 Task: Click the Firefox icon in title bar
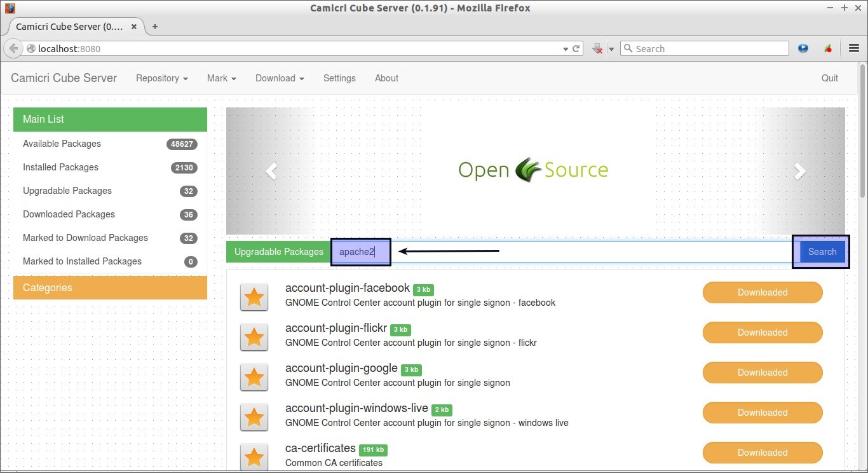10,8
